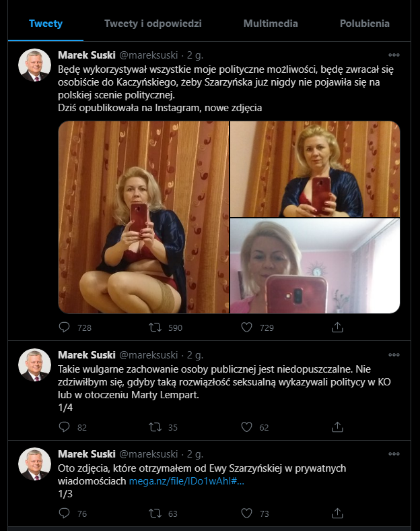Viewport: 420px width, 531px height.
Task: Reply to the tweet marked 1/3
Action: 65,513
